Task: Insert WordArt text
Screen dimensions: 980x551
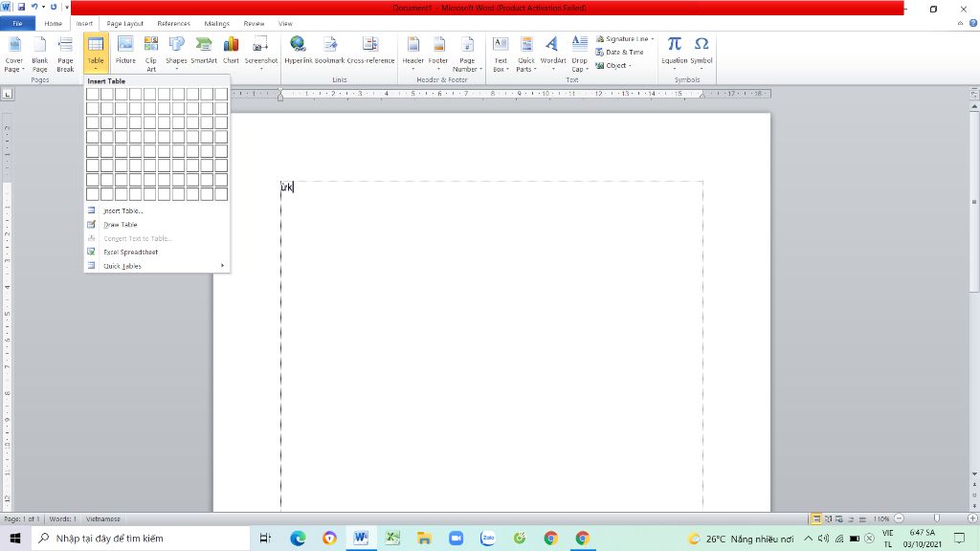Action: 552,53
